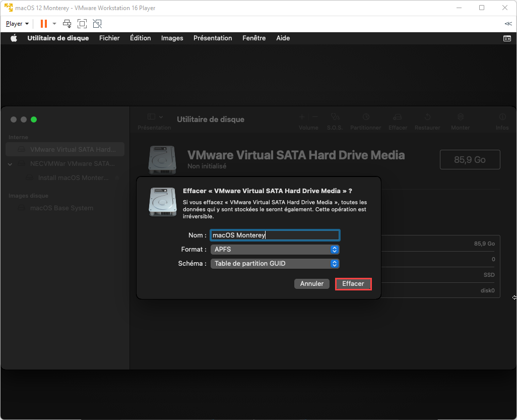Click the green zoom window button
Viewport: 517px width, 420px height.
pyautogui.click(x=34, y=119)
